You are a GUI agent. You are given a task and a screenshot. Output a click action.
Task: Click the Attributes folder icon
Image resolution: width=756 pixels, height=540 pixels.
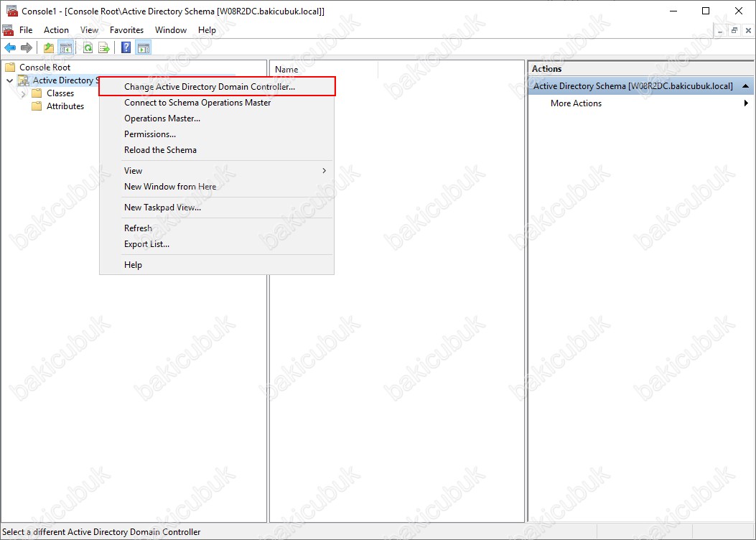click(37, 106)
